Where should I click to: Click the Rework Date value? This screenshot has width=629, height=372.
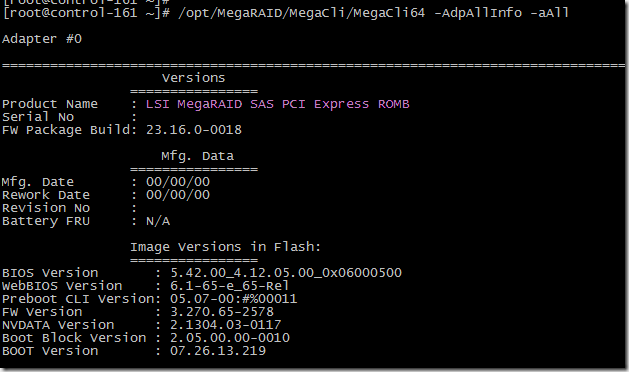click(178, 195)
